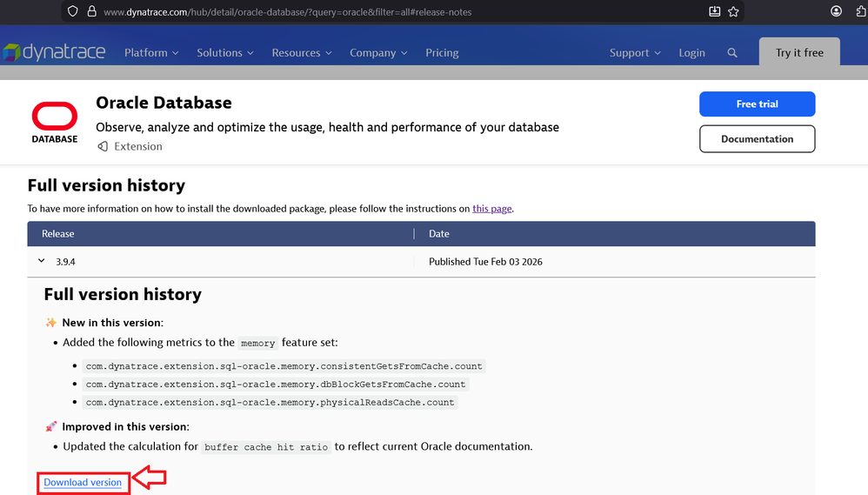The height and width of the screenshot is (495, 868).
Task: Click the Login link
Action: [692, 52]
